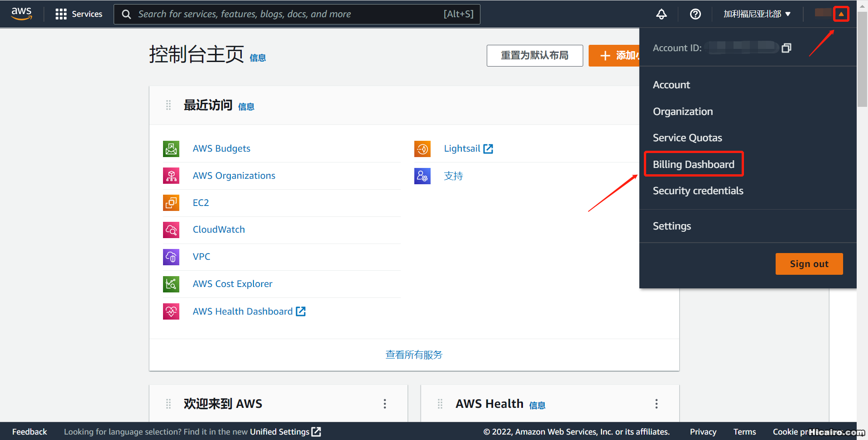
Task: Click the AWS Budgets service icon
Action: [x=171, y=148]
